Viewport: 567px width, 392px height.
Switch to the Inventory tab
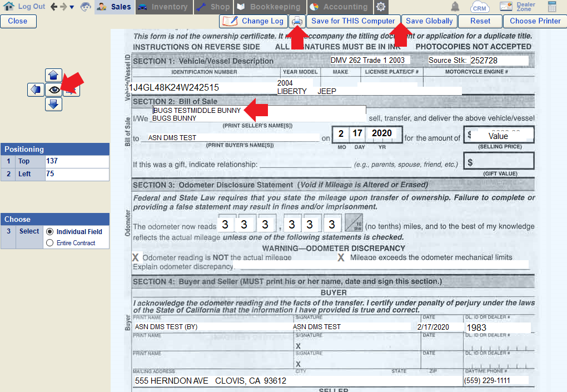coord(164,7)
